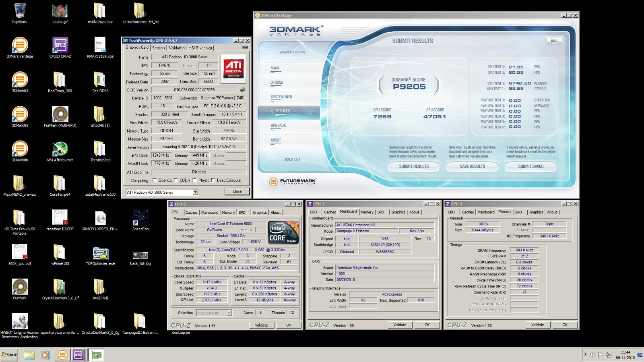Click Close button in GPU-Z
This screenshot has width=644, height=362.
click(x=237, y=192)
